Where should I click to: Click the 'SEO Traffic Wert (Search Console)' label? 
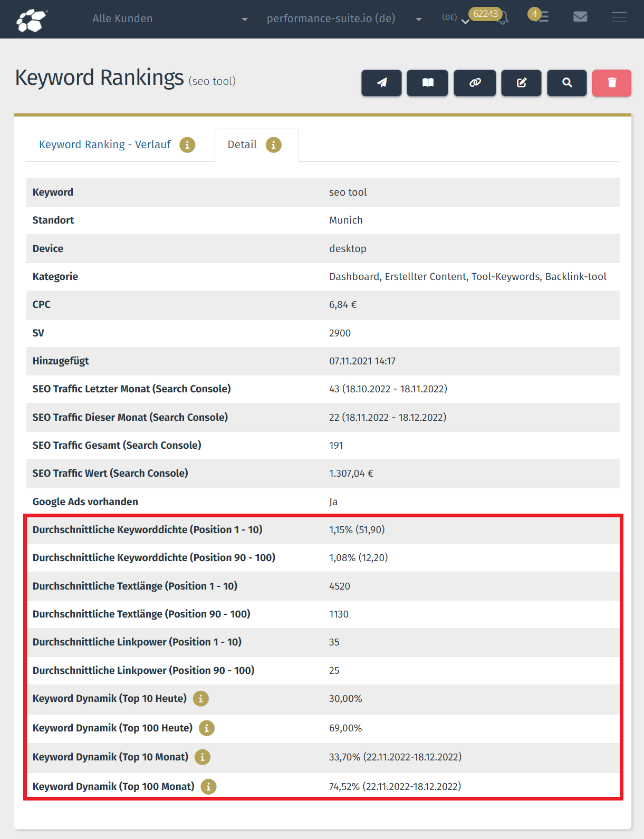[110, 474]
